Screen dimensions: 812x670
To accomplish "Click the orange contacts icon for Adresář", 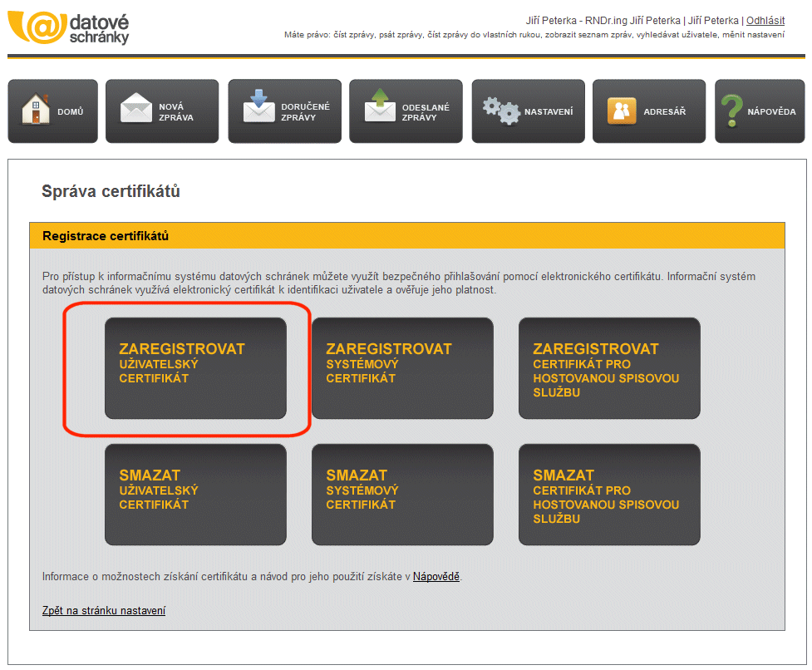I will pos(622,111).
